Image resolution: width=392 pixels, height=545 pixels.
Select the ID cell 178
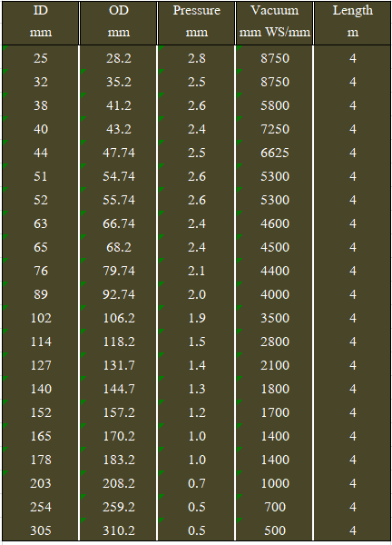coord(41,460)
